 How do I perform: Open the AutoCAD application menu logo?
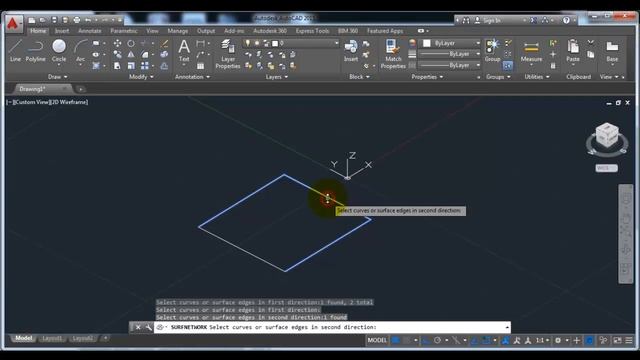[13, 24]
